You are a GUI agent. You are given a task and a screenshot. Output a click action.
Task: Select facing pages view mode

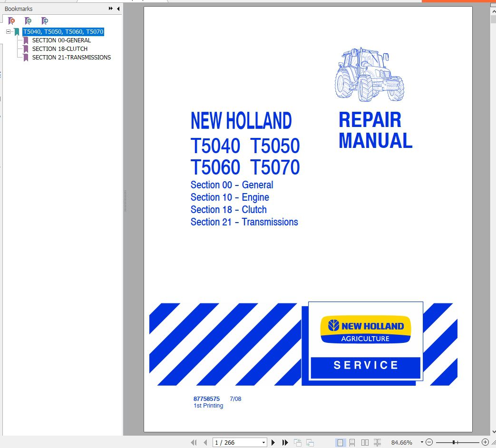(x=365, y=442)
